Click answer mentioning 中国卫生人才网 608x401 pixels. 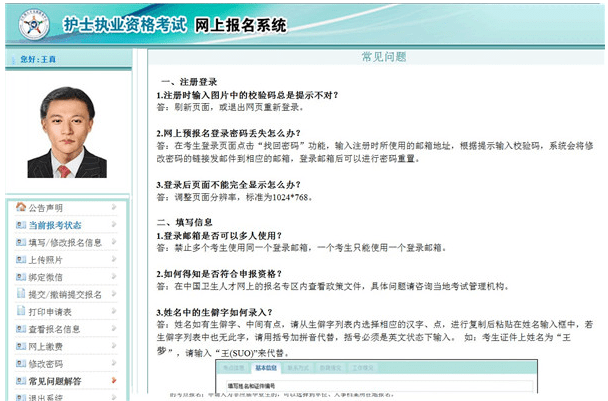(333, 287)
